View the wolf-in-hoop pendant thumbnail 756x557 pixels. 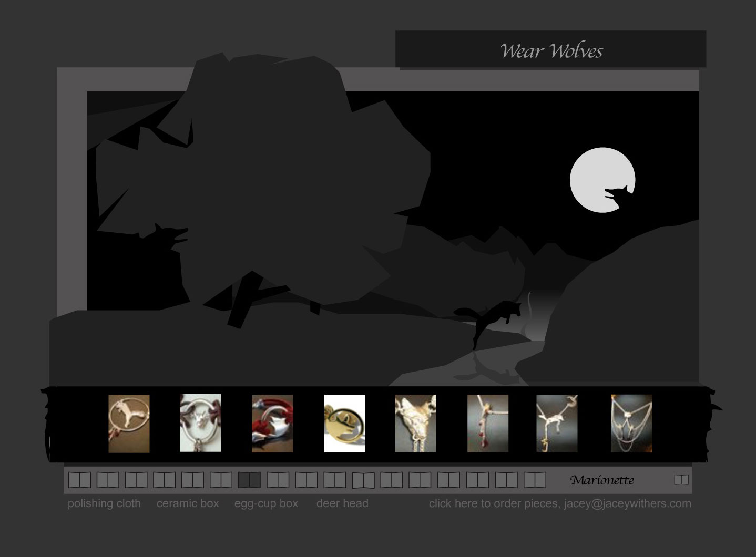pos(129,424)
